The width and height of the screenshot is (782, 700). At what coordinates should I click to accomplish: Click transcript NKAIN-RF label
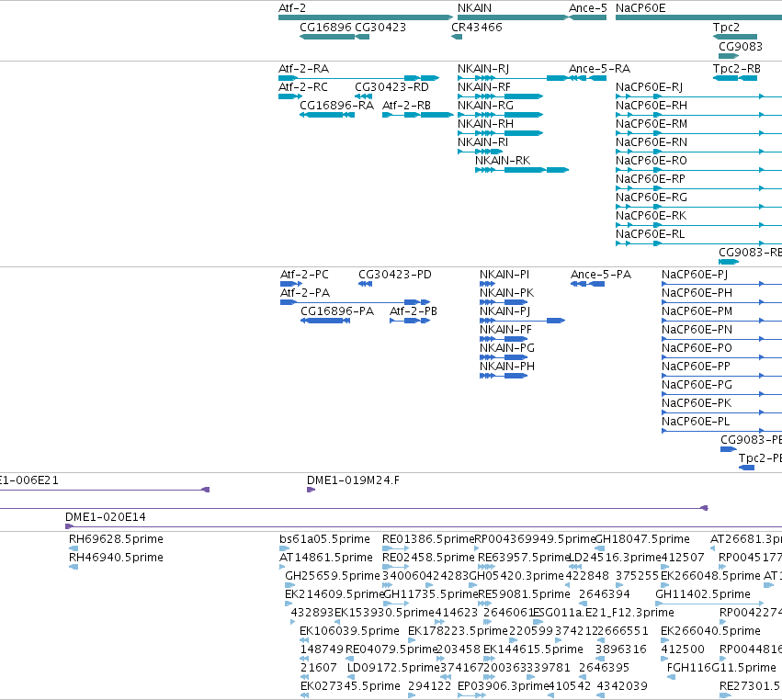tap(484, 86)
